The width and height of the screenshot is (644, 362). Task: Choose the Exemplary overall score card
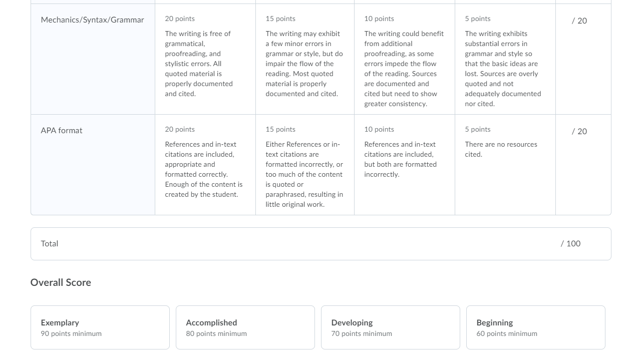pos(100,327)
